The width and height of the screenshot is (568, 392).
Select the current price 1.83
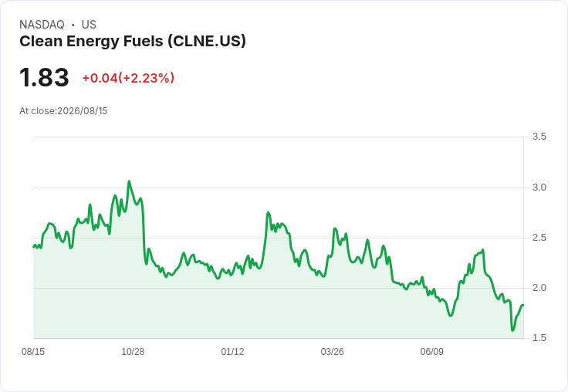click(44, 77)
